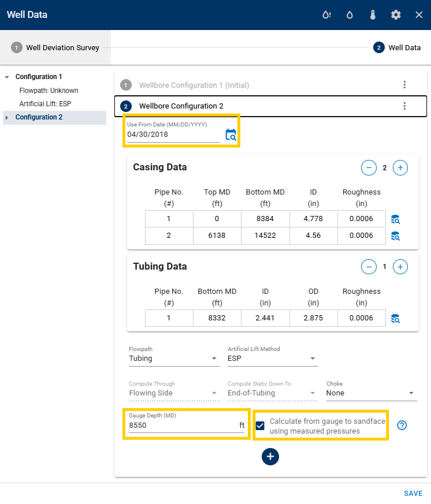Click the Gauge Depth input field
Viewport: 431px width, 504px height.
click(182, 425)
